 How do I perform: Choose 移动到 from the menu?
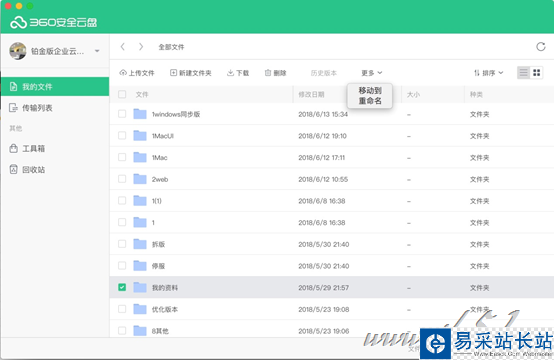[x=370, y=90]
